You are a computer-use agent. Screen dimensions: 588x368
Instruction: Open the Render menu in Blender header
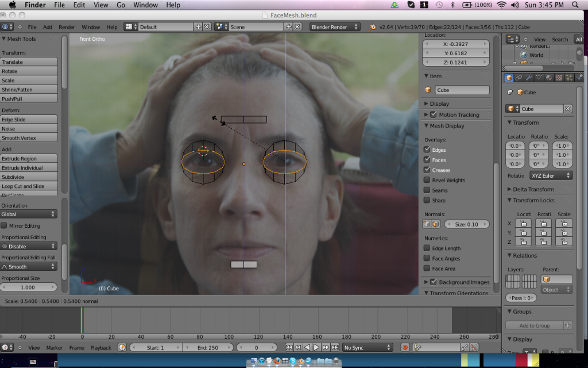[67, 27]
